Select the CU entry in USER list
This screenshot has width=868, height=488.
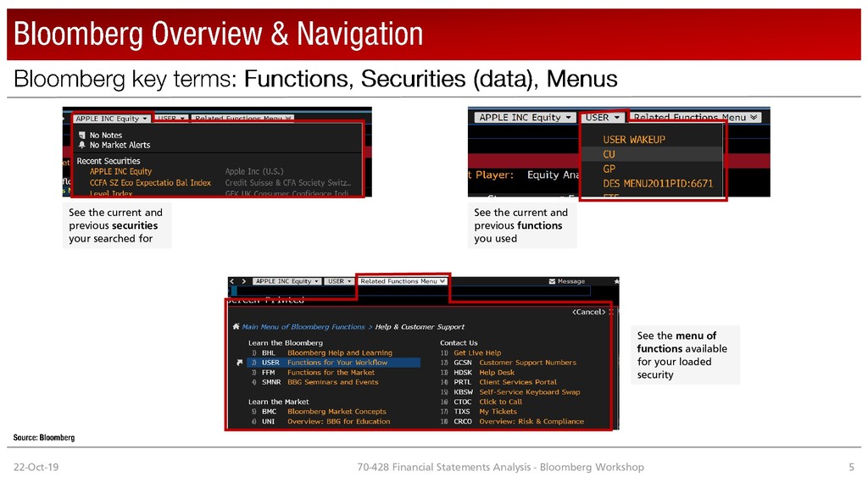(x=609, y=154)
